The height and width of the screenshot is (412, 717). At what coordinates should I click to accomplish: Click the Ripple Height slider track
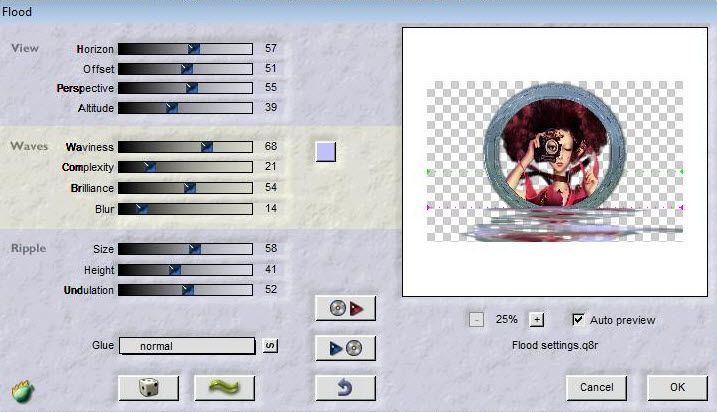185,270
